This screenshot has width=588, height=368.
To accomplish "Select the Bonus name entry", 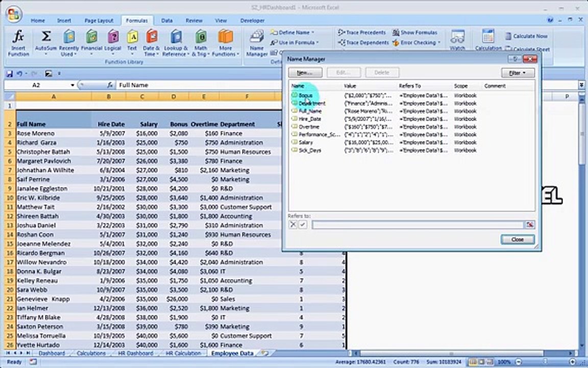I will pyautogui.click(x=306, y=96).
